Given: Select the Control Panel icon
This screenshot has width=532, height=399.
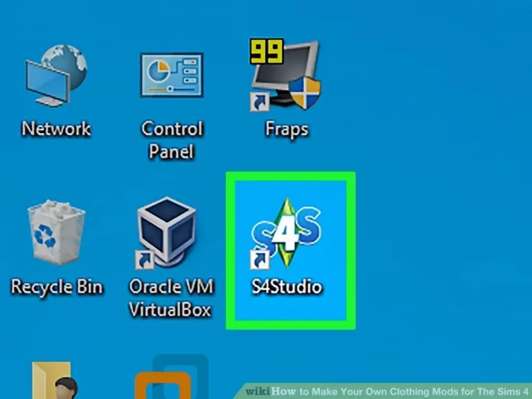Looking at the screenshot, I should [x=172, y=75].
